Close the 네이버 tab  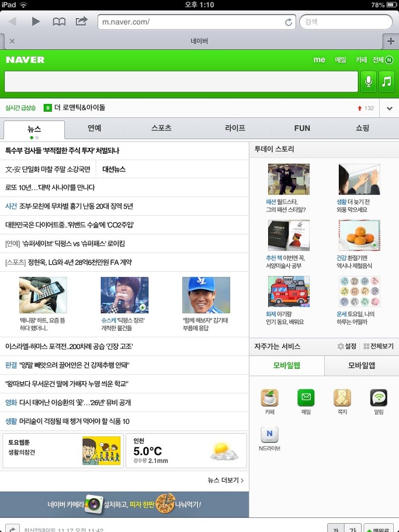[x=12, y=41]
